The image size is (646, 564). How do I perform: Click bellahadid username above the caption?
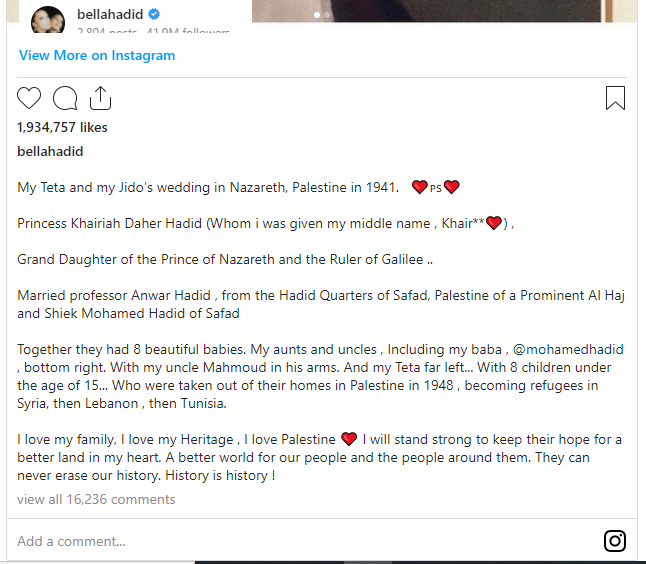coord(50,152)
